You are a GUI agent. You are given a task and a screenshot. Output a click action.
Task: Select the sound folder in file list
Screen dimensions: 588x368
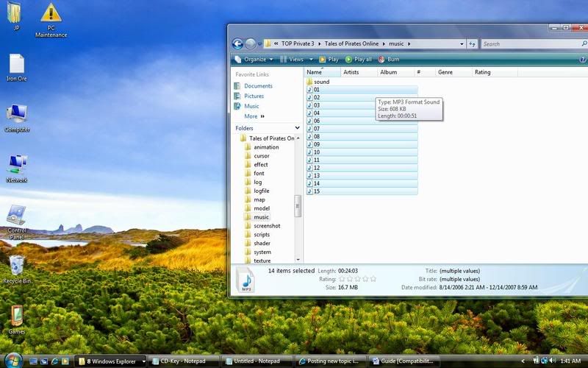pyautogui.click(x=321, y=82)
